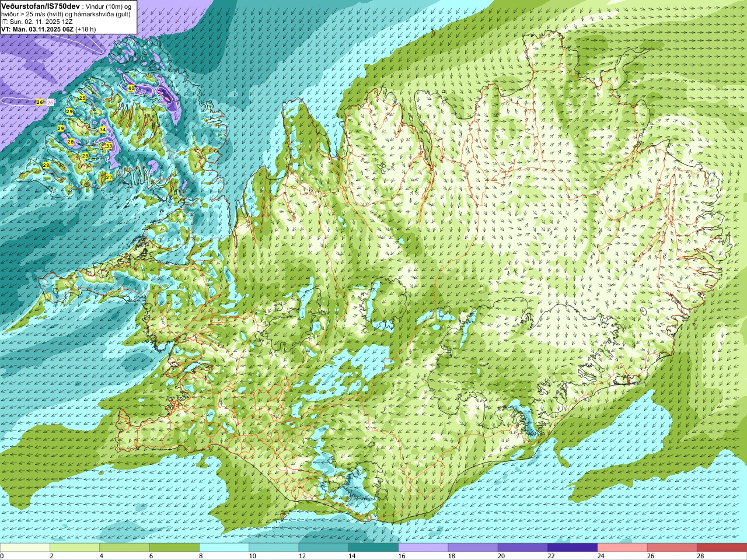Pick the 14–16 m/s dark teal swatch
Screen dimensions: 747x560
tap(373, 548)
